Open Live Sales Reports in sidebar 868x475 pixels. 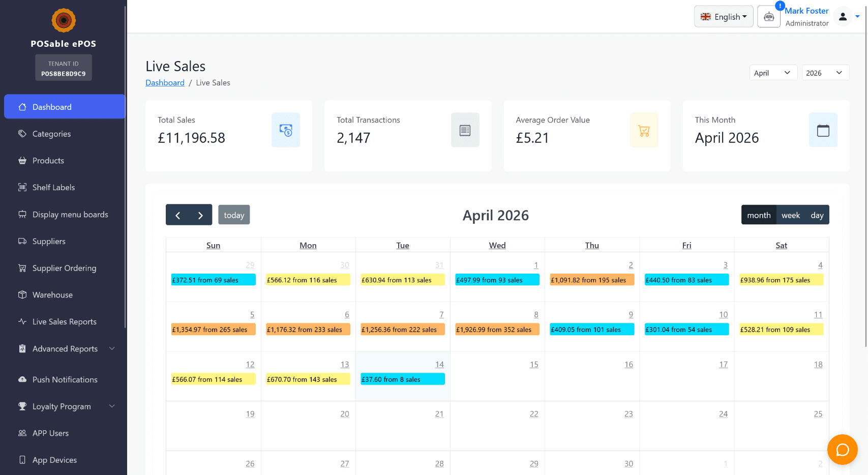pyautogui.click(x=64, y=322)
